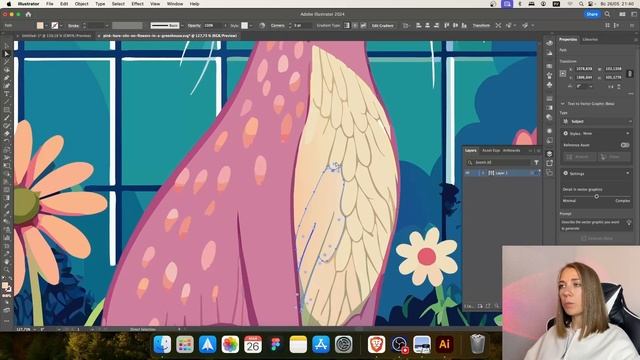Click the recolor artwork wheel icon
640x360 pixels.
coord(262,25)
